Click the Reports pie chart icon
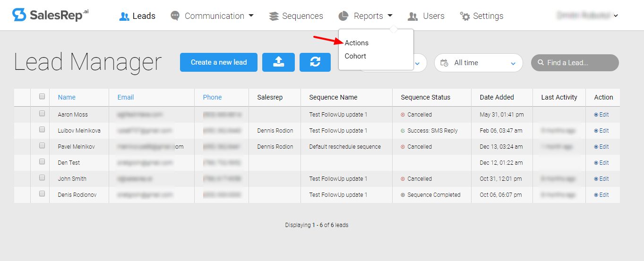Viewport: 644px width, 261px height. coord(343,16)
